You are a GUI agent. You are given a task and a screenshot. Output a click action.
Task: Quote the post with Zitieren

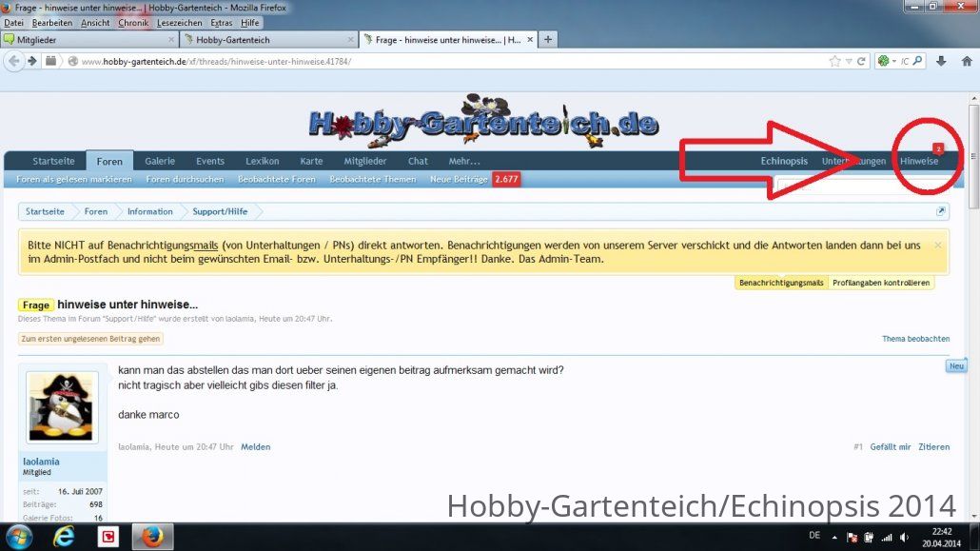click(933, 446)
